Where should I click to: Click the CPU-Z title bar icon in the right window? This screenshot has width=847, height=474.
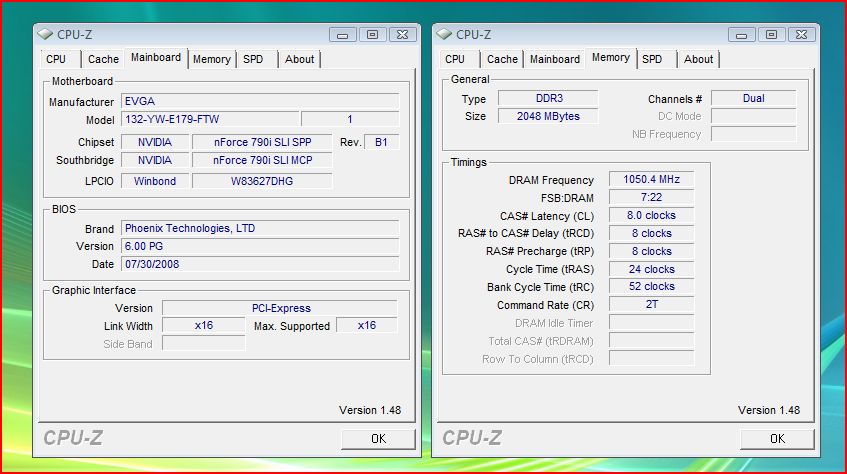coord(444,34)
